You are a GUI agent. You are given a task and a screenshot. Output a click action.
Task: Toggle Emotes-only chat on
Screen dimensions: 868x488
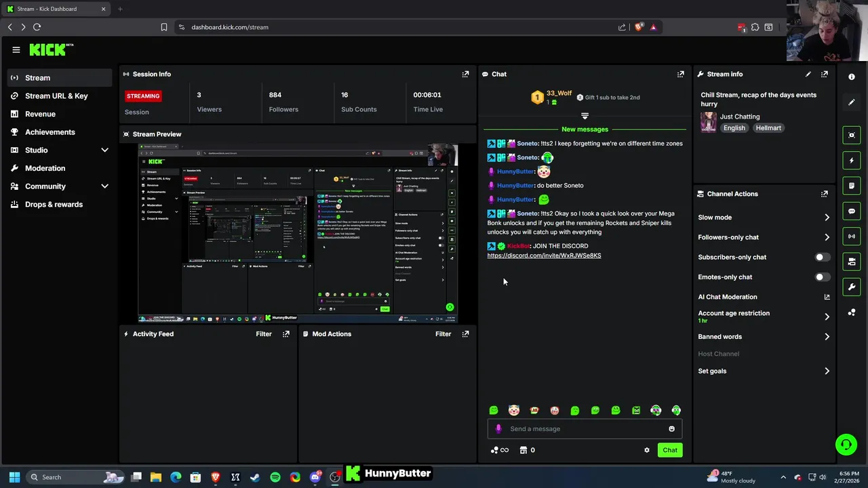[822, 277]
